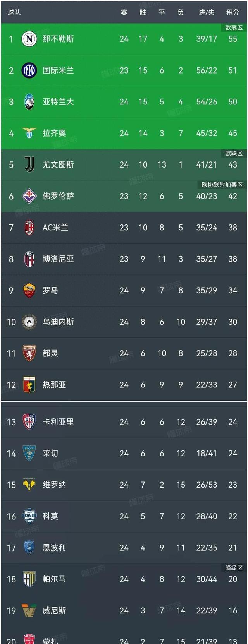Select the 乌迪内斯 team row name
Image resolution: width=248 pixels, height=644 pixels.
[x=58, y=322]
